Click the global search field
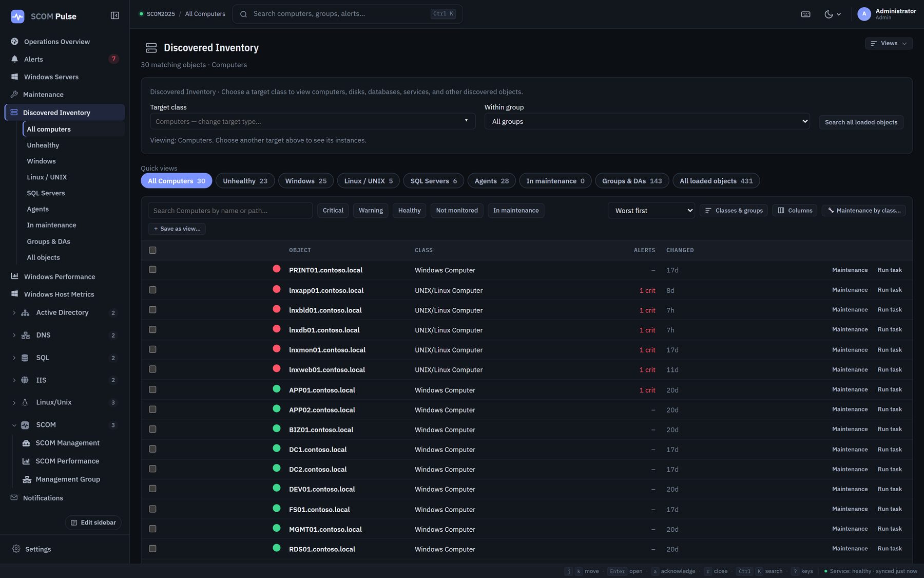This screenshot has width=924, height=578. pos(348,14)
